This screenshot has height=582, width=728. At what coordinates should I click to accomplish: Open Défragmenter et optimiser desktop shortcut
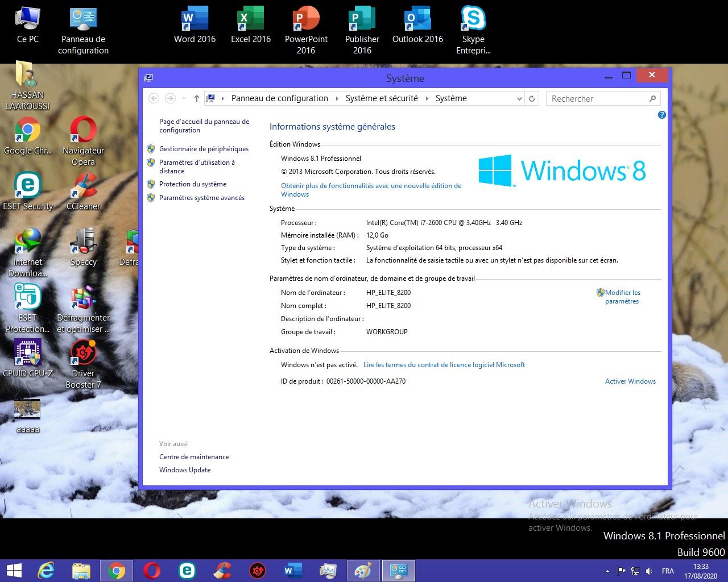pyautogui.click(x=83, y=309)
